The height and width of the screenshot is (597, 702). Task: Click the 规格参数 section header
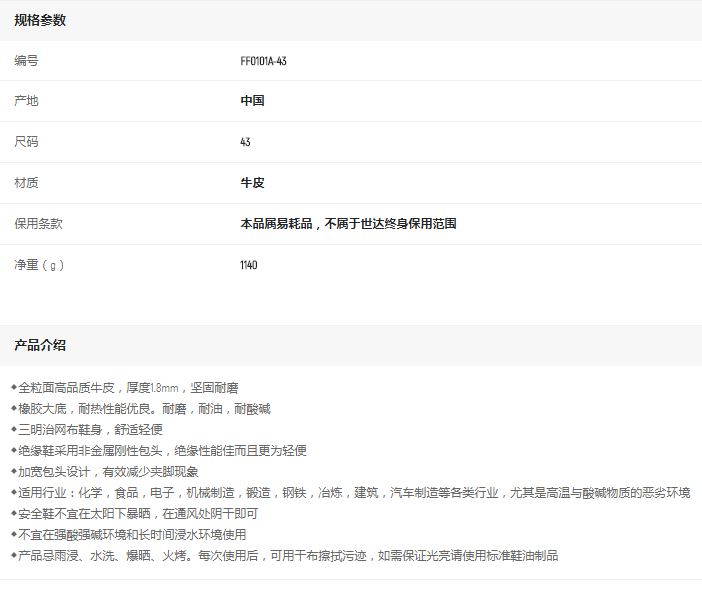[40, 20]
